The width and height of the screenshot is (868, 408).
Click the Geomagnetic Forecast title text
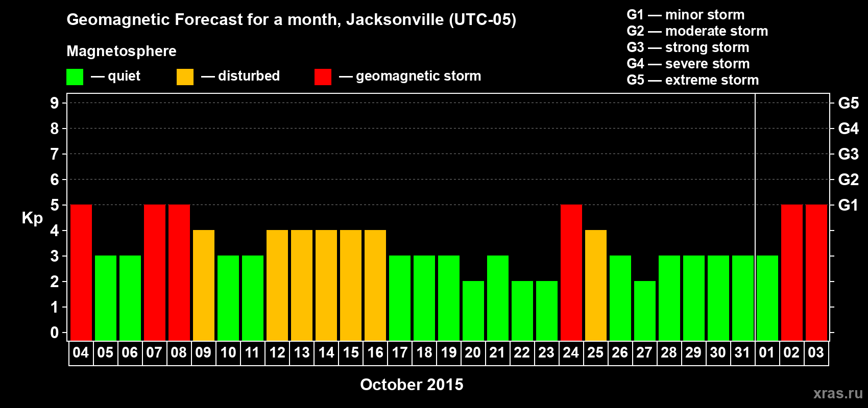(x=292, y=20)
